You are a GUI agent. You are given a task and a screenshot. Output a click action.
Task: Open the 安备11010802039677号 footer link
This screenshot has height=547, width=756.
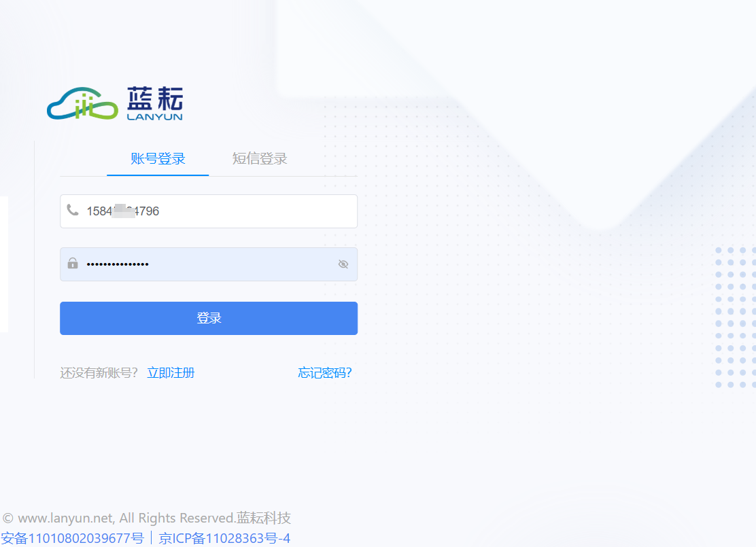click(72, 538)
